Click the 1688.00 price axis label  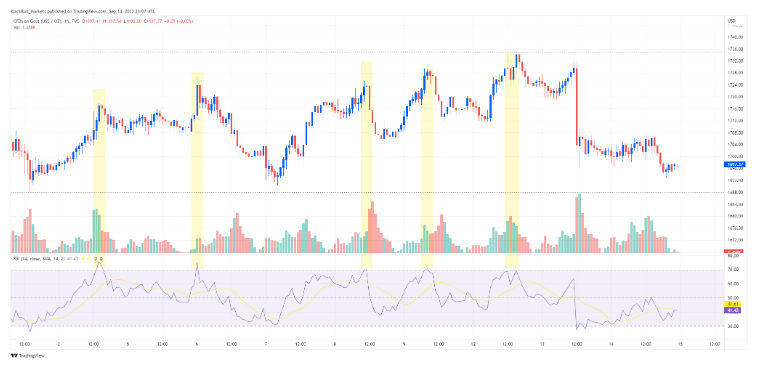click(736, 192)
